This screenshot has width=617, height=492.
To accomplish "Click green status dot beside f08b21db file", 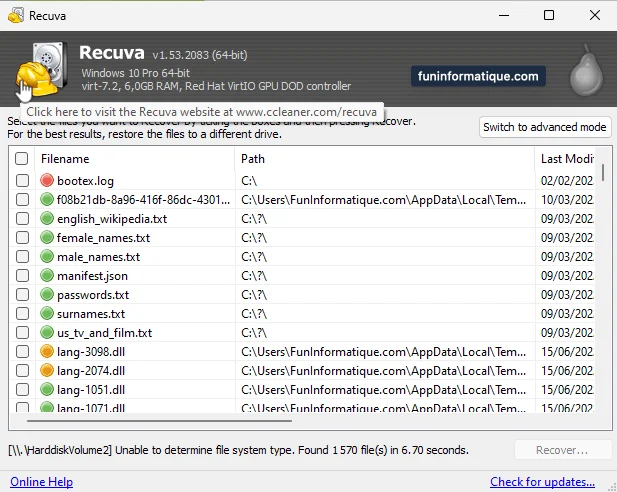I will tap(47, 200).
